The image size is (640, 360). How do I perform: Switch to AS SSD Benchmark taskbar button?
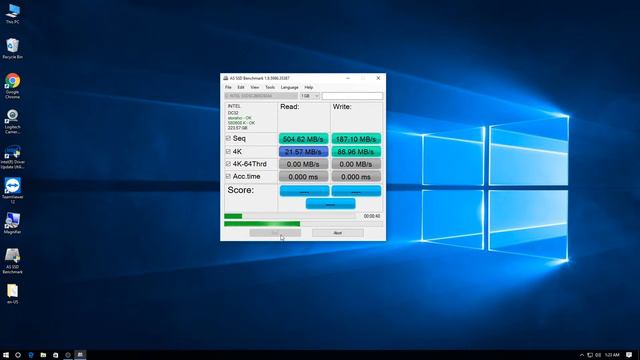(80, 355)
